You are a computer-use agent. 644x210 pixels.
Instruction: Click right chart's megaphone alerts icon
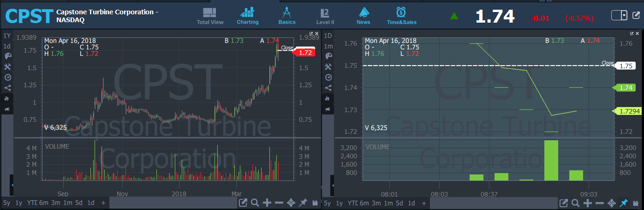click(x=328, y=109)
